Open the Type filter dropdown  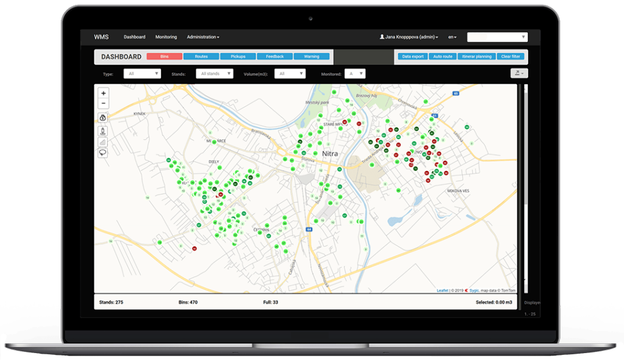(141, 73)
